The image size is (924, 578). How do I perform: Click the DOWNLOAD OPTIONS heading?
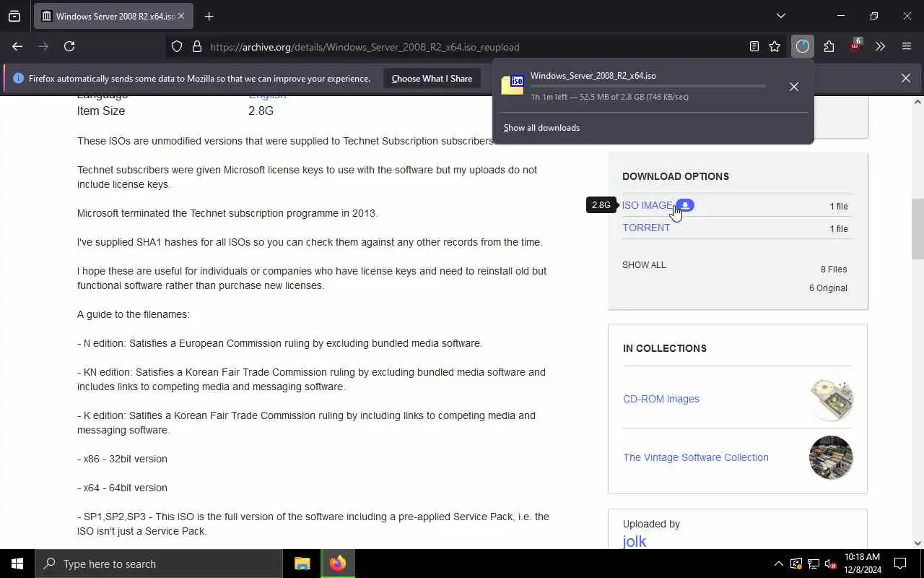coord(676,176)
